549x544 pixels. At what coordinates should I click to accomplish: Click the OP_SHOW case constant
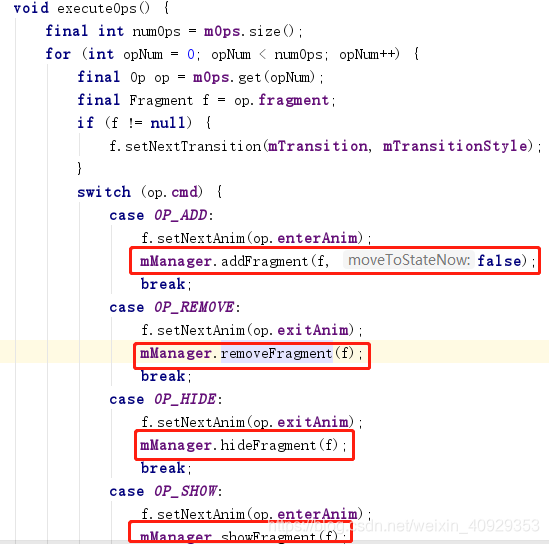pyautogui.click(x=186, y=491)
